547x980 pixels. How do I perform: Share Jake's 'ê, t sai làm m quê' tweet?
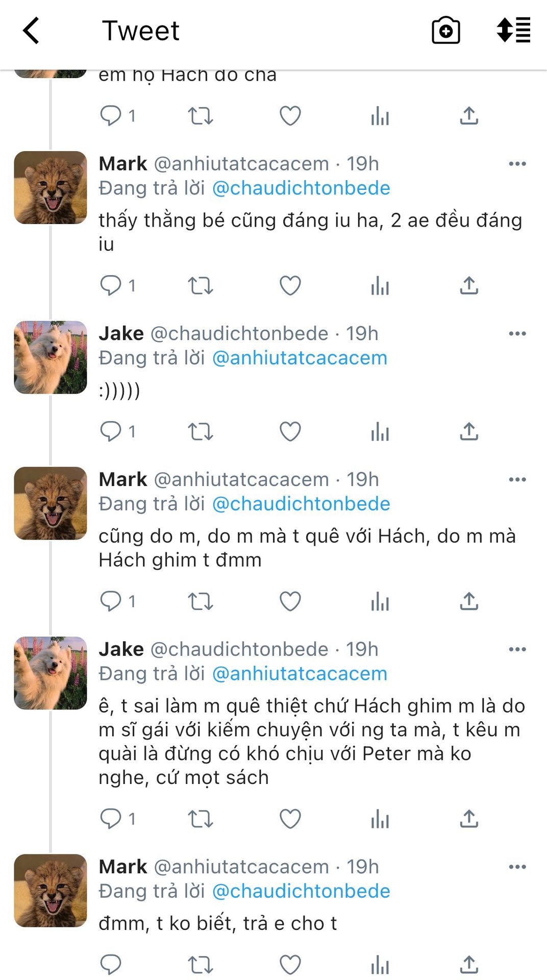pyautogui.click(x=469, y=819)
